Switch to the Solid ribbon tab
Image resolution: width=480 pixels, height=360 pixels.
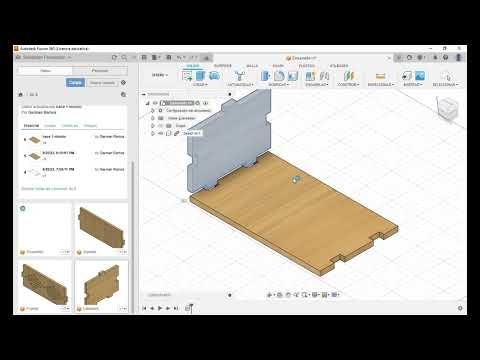(x=193, y=66)
